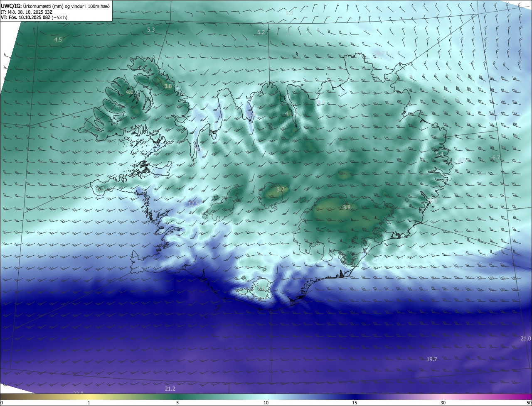Click the 6.7 value label off the east coast
This screenshot has height=406, width=532.
[496, 158]
